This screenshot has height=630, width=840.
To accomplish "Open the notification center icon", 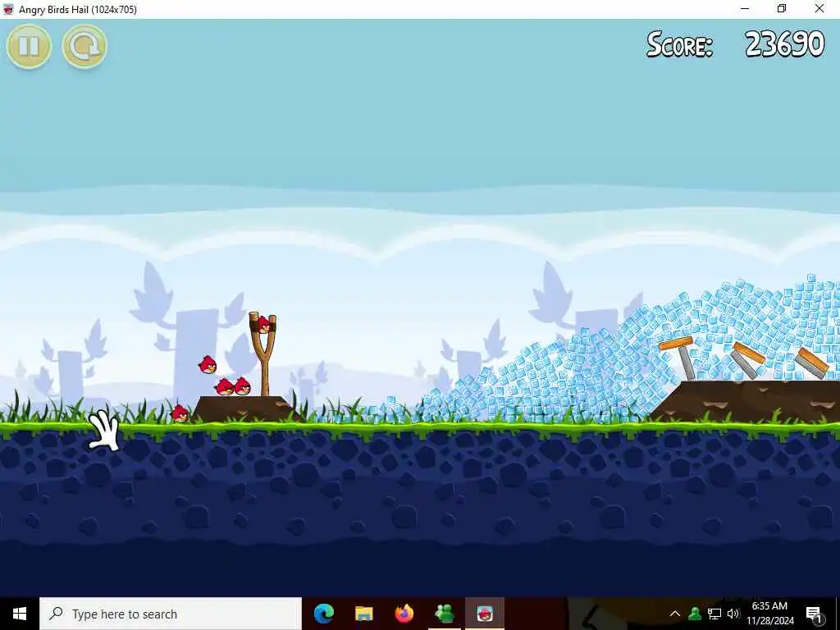I will pos(815,614).
